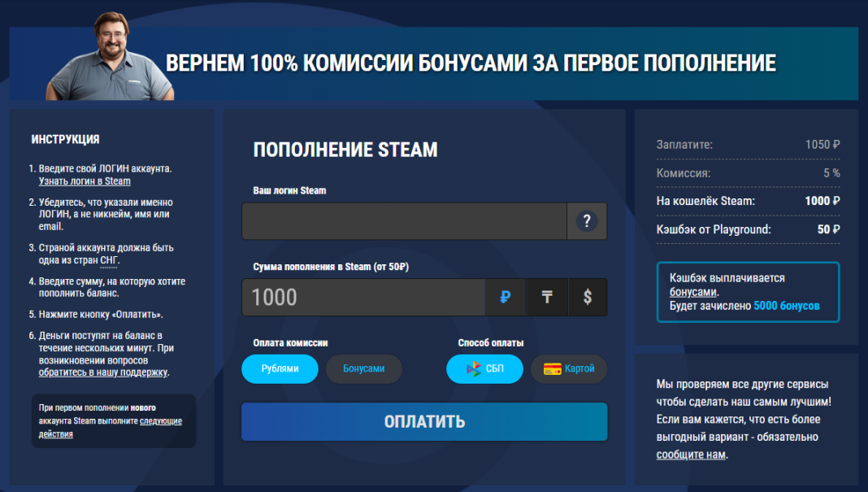Click the top-up amount field showing 1000
The image size is (868, 492).
[363, 297]
